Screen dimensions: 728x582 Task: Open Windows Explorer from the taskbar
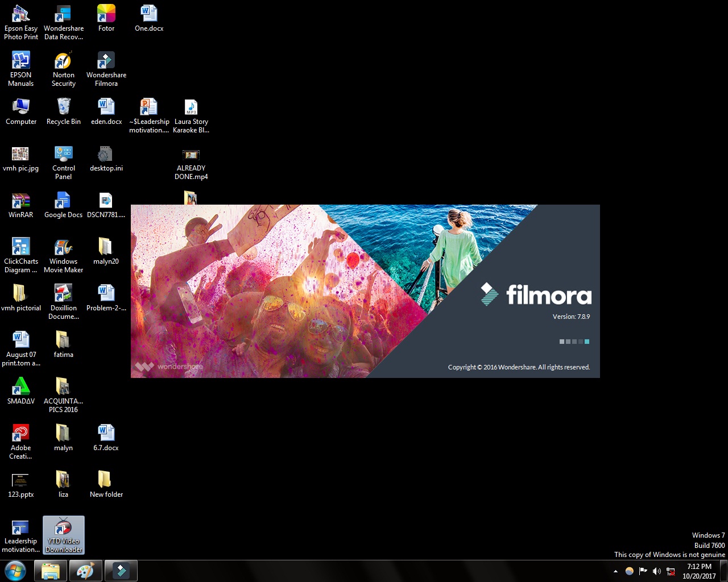point(51,571)
